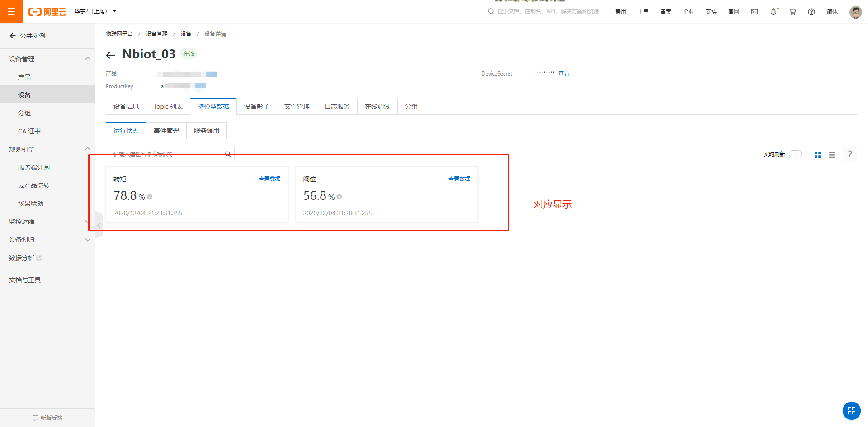Select card grid view of properties
The height and width of the screenshot is (427, 868).
coord(817,154)
